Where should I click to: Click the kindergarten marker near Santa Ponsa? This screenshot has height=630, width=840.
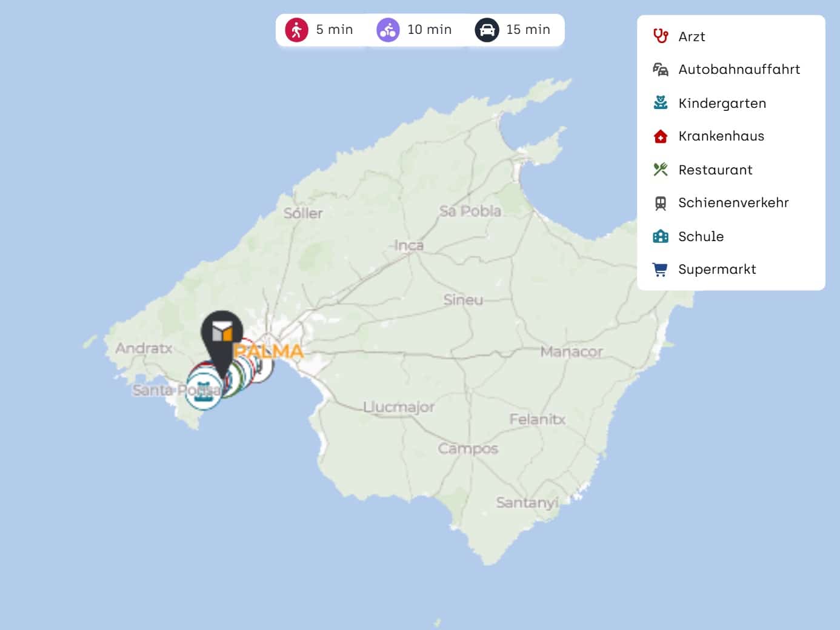click(x=202, y=391)
